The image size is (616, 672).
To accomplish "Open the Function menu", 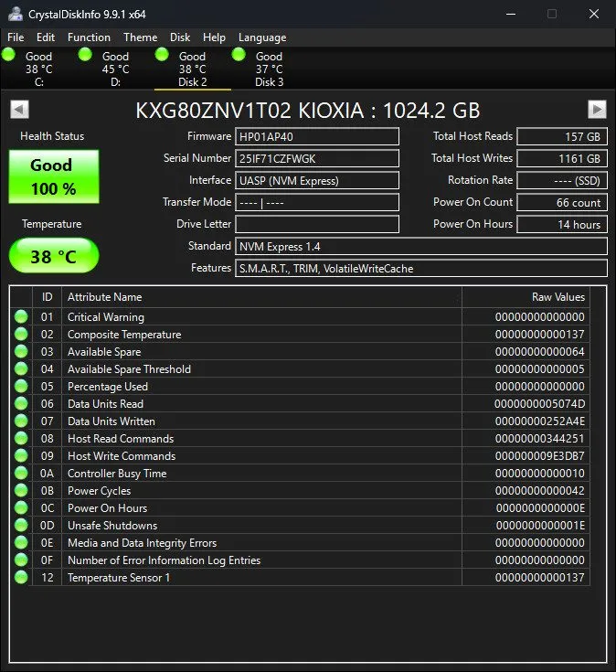I will (x=89, y=37).
